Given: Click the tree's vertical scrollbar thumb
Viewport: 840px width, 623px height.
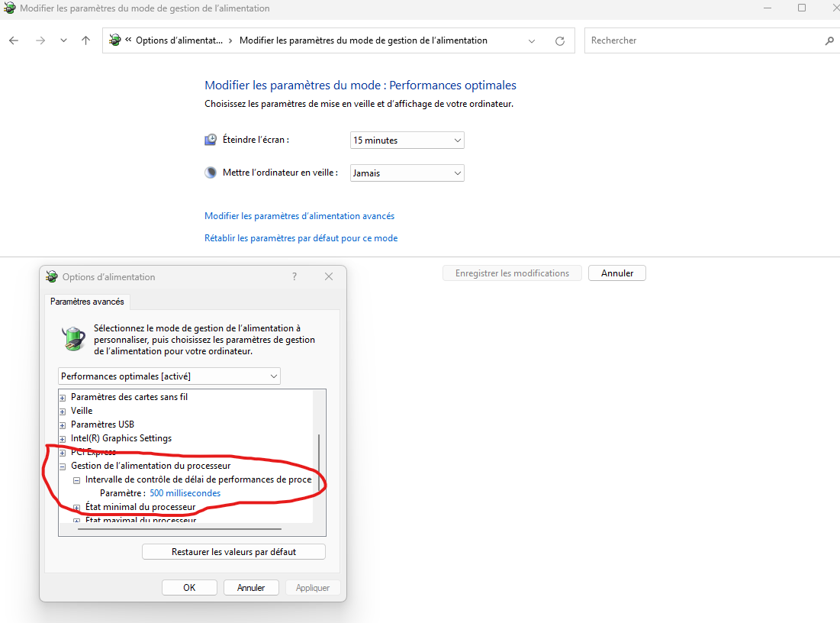Looking at the screenshot, I should [319, 463].
